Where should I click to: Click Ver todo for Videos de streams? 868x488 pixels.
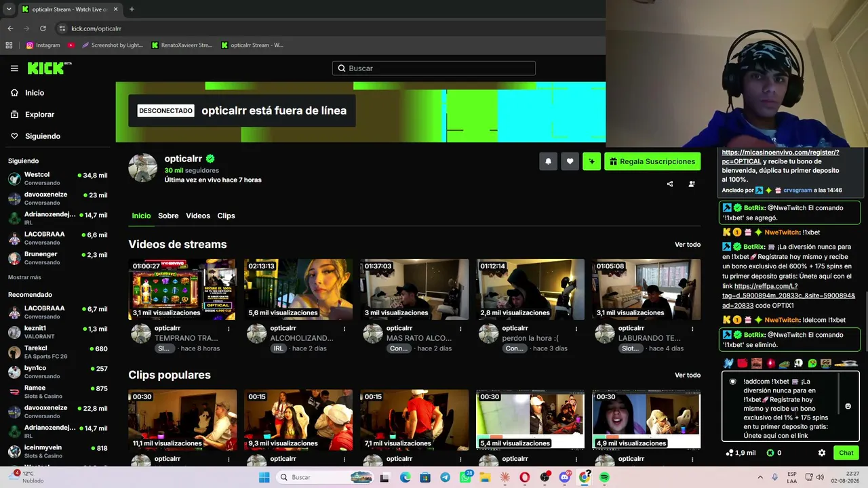coord(688,245)
